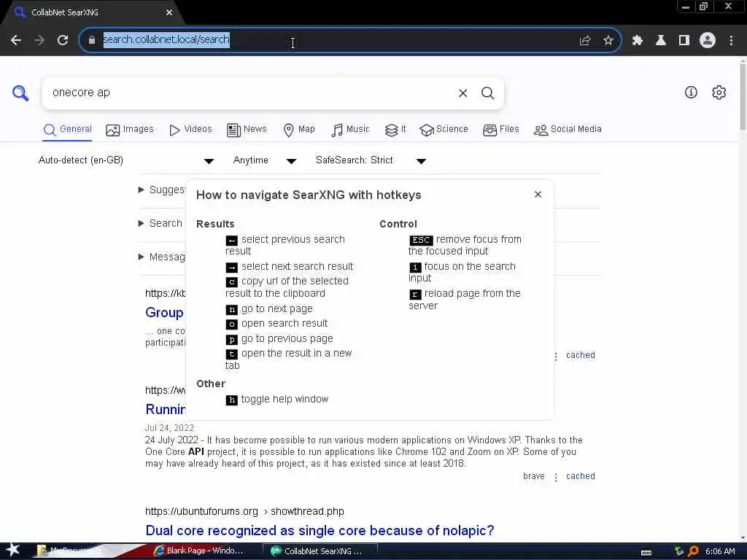Click the Start star button on taskbar
The image size is (747, 560).
tap(12, 551)
